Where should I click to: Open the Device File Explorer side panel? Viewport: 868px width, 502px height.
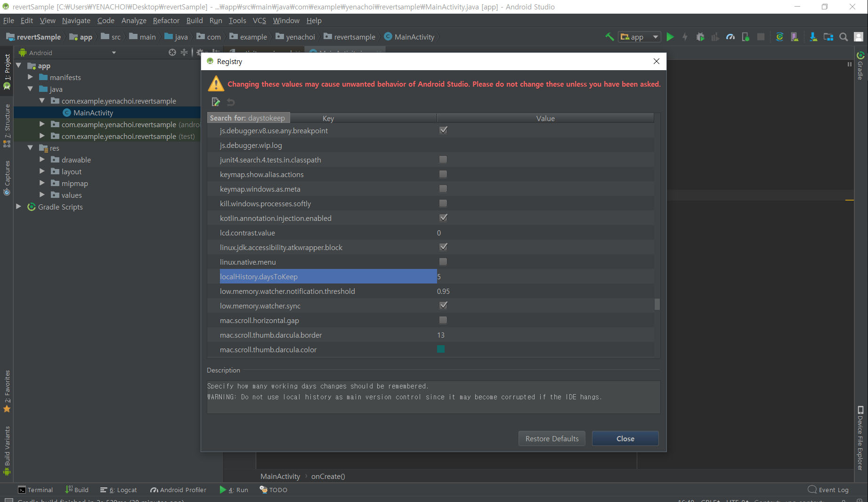point(860,438)
